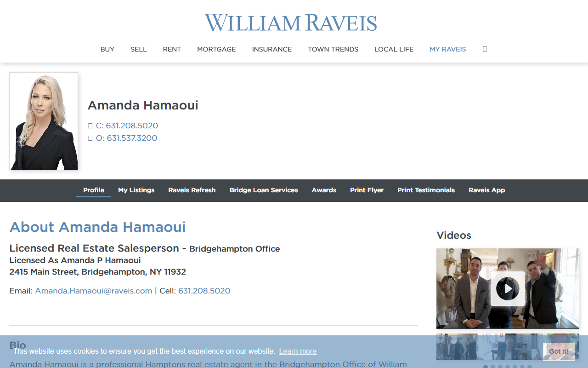
Task: Call the cell number C: 631.208.5020
Action: click(127, 126)
